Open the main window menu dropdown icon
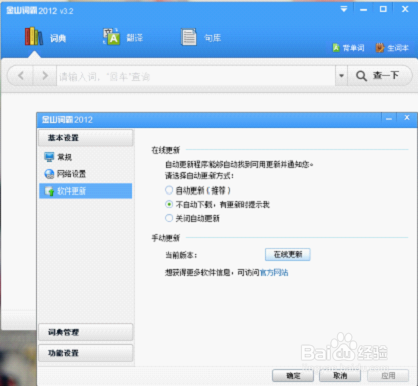 point(344,9)
